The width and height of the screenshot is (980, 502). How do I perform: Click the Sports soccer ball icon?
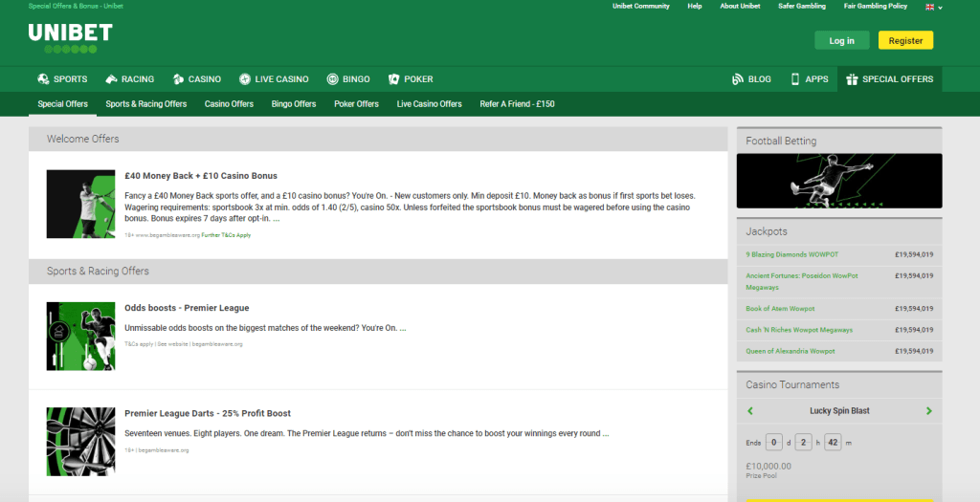click(x=43, y=79)
